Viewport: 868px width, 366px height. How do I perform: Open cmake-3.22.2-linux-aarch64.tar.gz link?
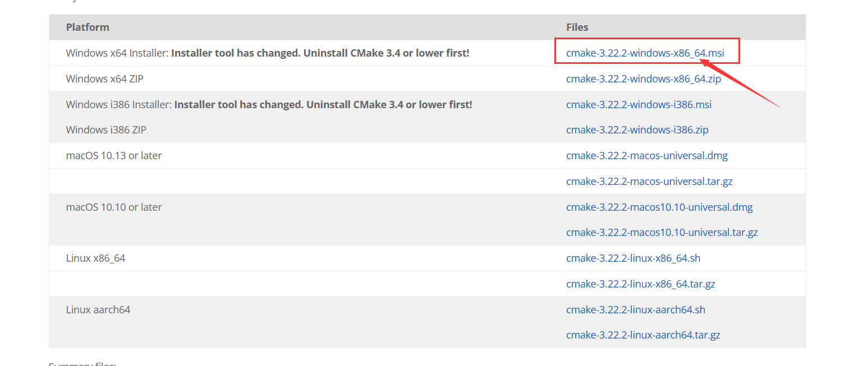643,335
